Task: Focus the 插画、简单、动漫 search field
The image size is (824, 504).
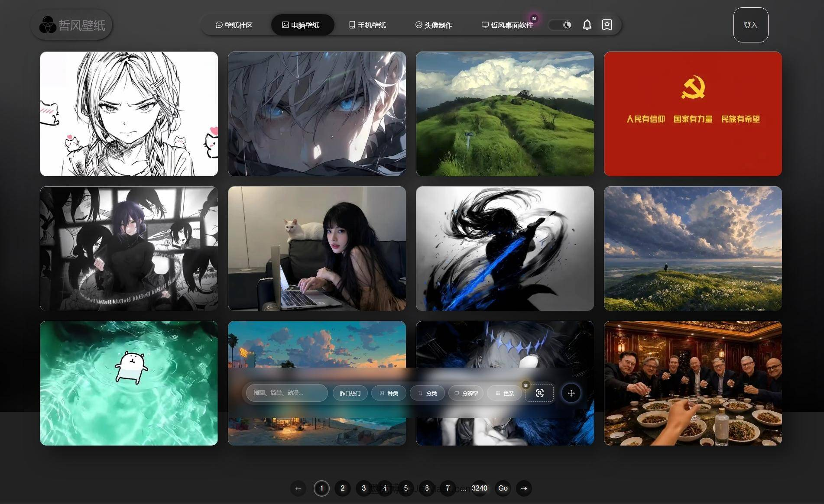Action: [x=287, y=393]
